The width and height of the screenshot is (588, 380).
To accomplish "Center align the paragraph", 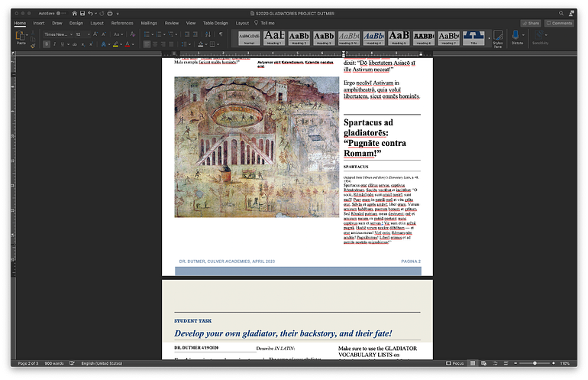I will click(x=155, y=44).
